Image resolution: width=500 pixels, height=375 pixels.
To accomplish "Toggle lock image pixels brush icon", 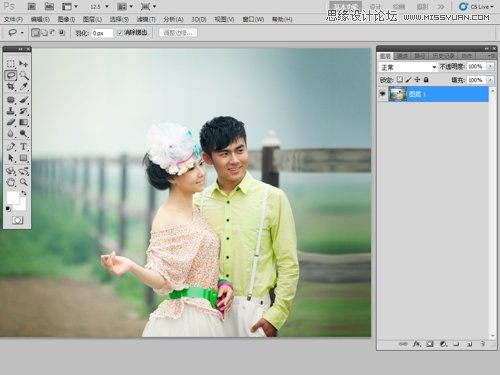I will pyautogui.click(x=408, y=80).
